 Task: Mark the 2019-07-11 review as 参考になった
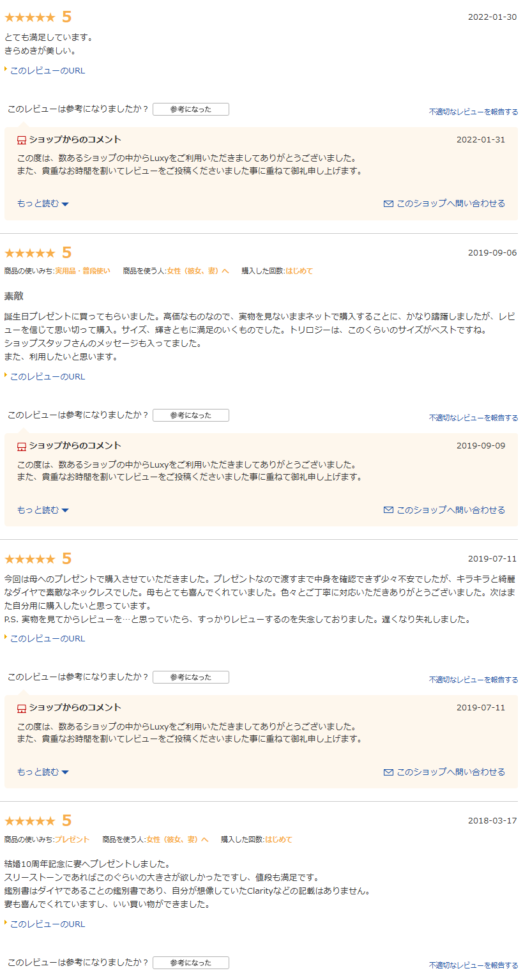(191, 677)
